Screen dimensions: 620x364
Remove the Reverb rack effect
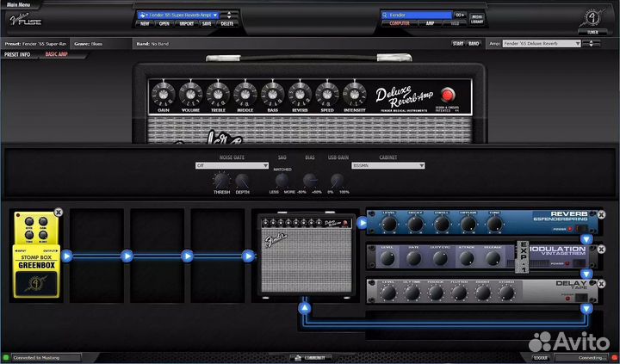click(601, 214)
